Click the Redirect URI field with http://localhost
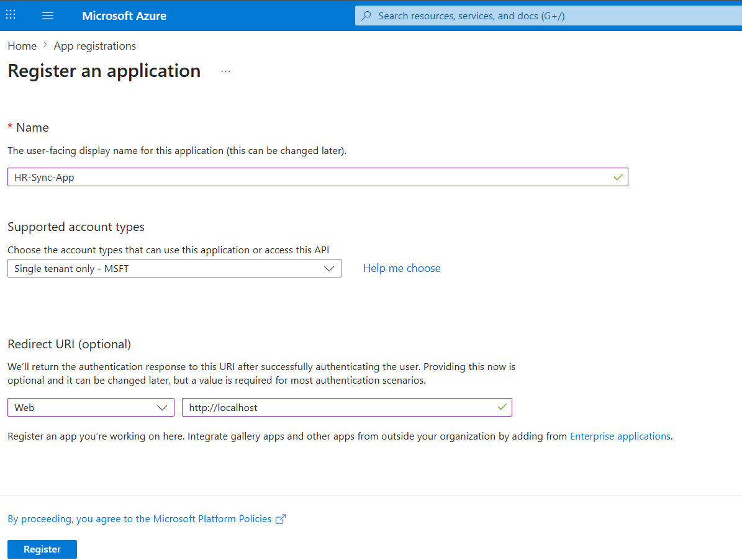The image size is (742, 560). point(347,407)
